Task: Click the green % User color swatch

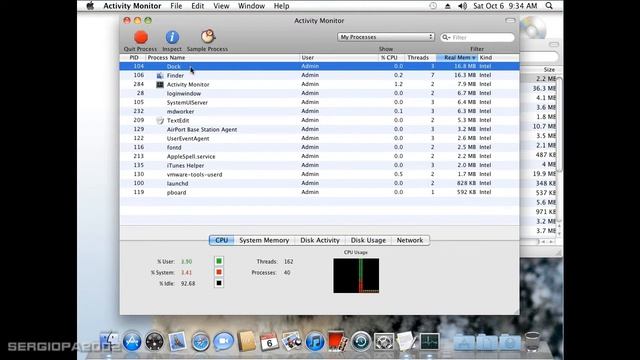Action: (219, 261)
